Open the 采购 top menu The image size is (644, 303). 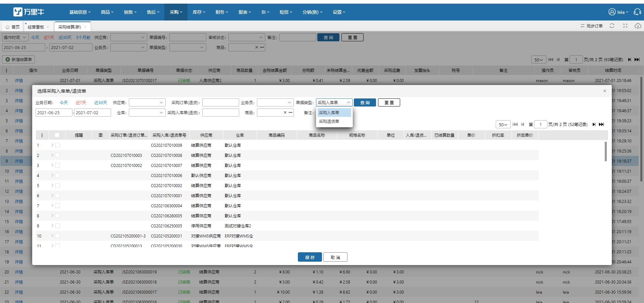point(176,12)
